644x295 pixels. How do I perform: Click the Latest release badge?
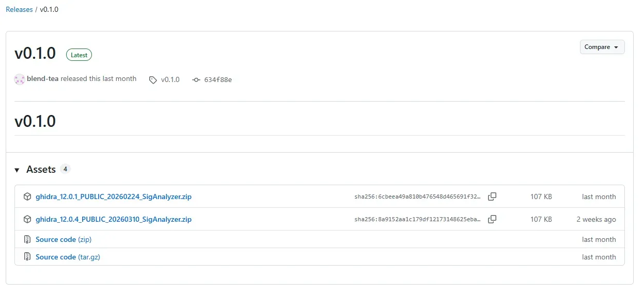click(x=79, y=55)
